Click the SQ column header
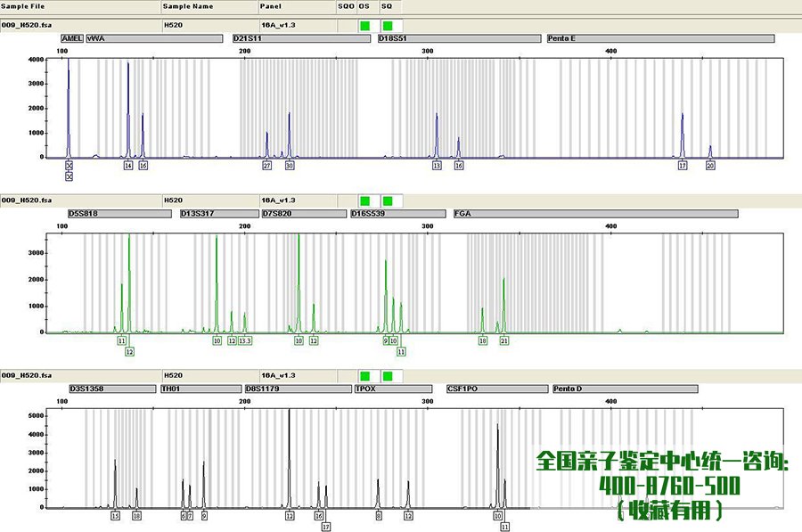802x532 pixels. (391, 6)
